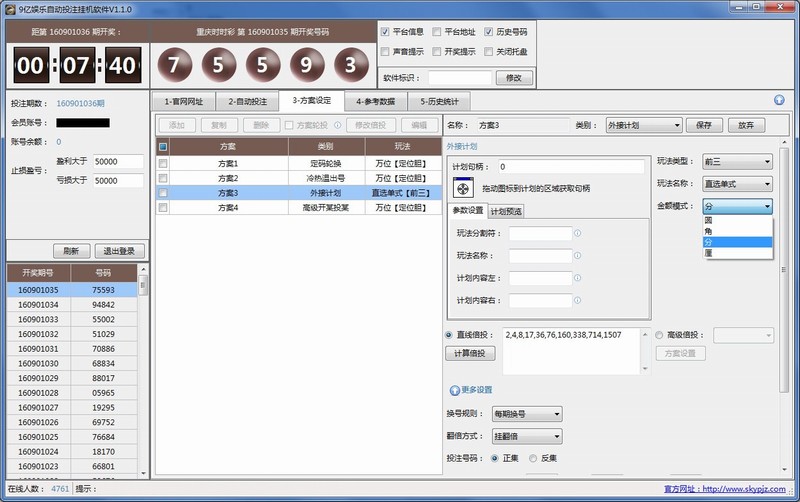Click the info icon beside 计划内容左 field

(x=577, y=278)
